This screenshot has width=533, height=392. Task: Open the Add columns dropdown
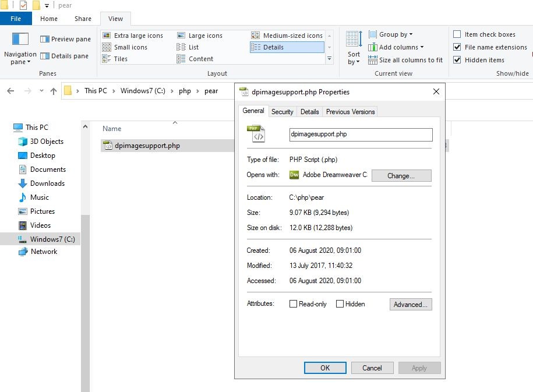click(401, 47)
